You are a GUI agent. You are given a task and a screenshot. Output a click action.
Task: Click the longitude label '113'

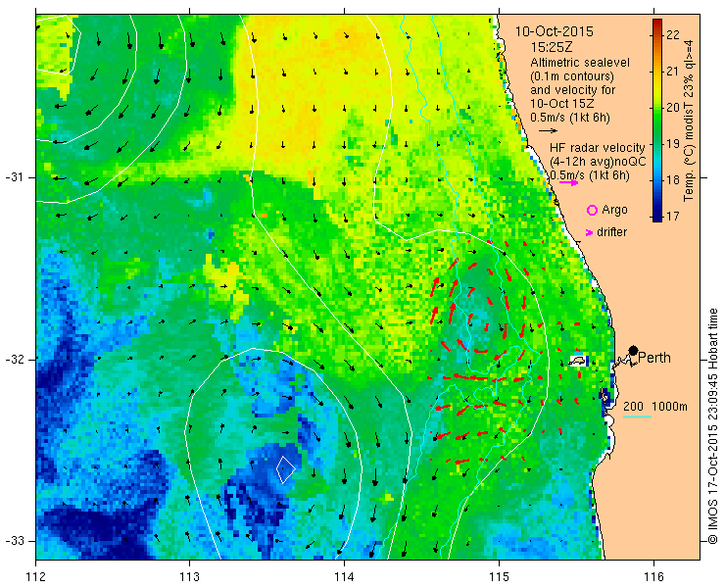point(189,577)
